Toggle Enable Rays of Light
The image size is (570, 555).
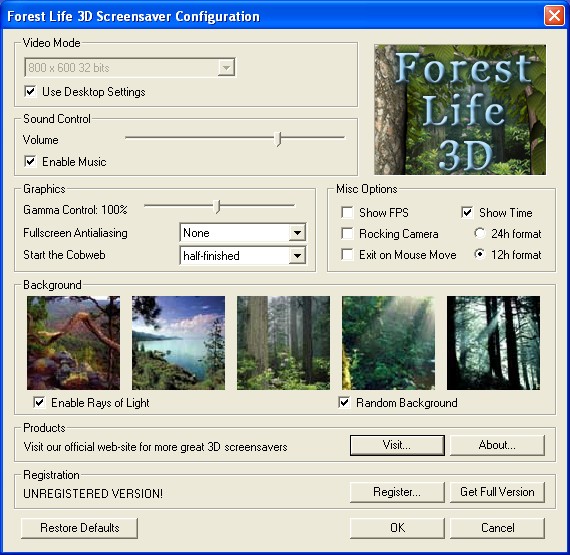39,402
